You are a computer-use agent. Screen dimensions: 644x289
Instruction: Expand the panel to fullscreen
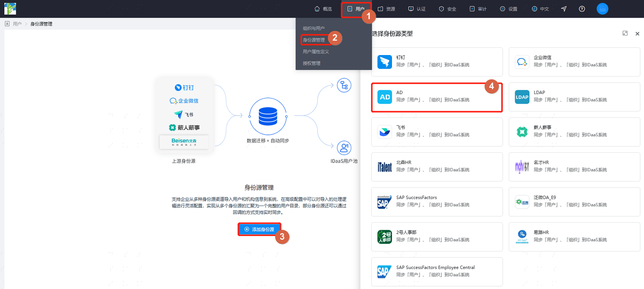pos(625,34)
